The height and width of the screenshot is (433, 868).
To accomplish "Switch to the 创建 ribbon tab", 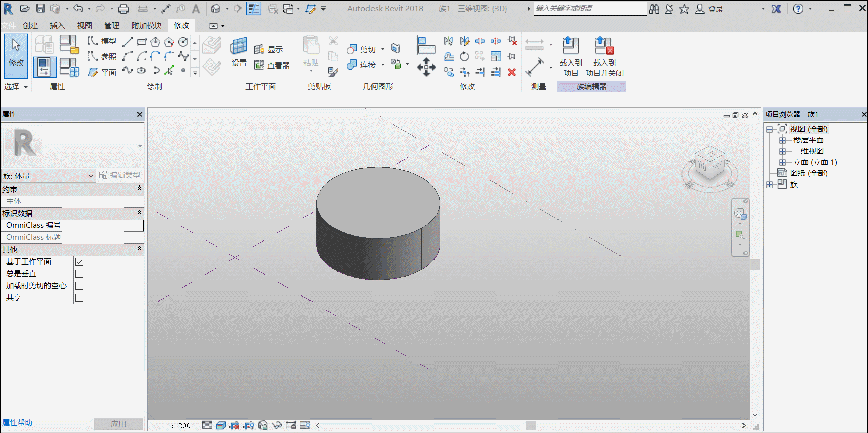I will point(30,25).
